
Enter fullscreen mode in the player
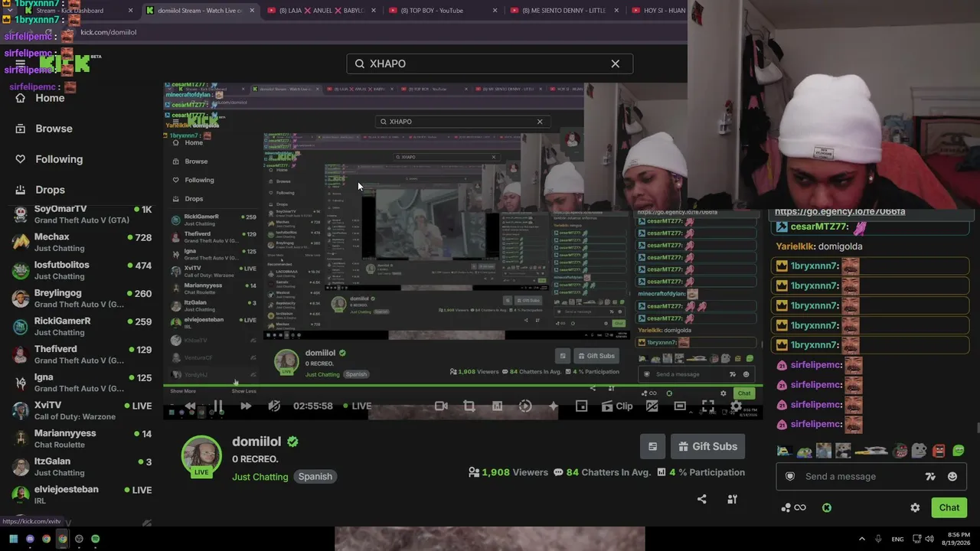(708, 406)
